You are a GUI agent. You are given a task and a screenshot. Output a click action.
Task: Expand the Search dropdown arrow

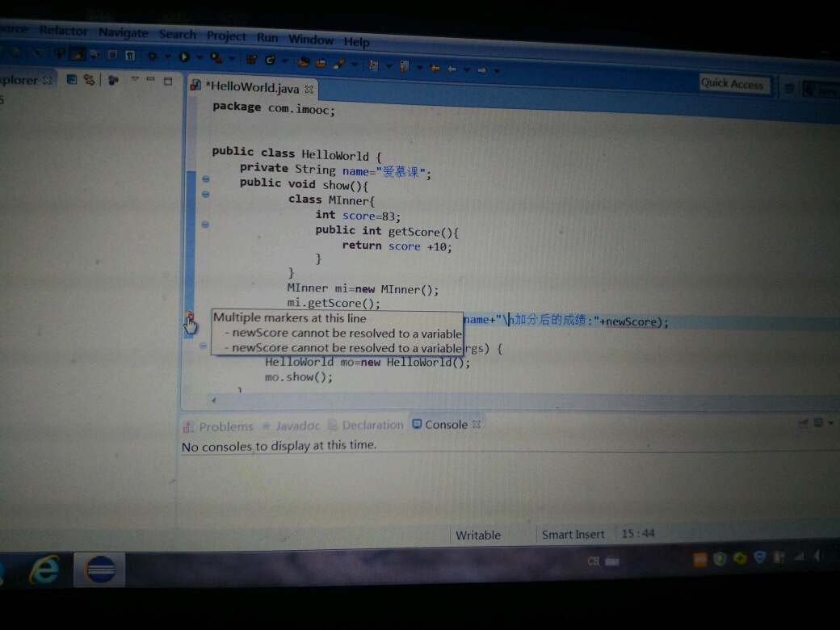click(x=354, y=65)
